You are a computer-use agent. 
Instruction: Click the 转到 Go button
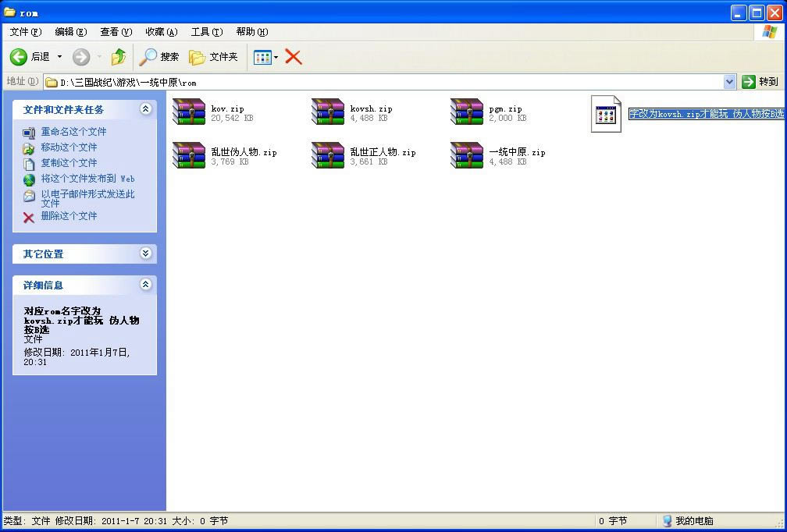click(x=760, y=82)
